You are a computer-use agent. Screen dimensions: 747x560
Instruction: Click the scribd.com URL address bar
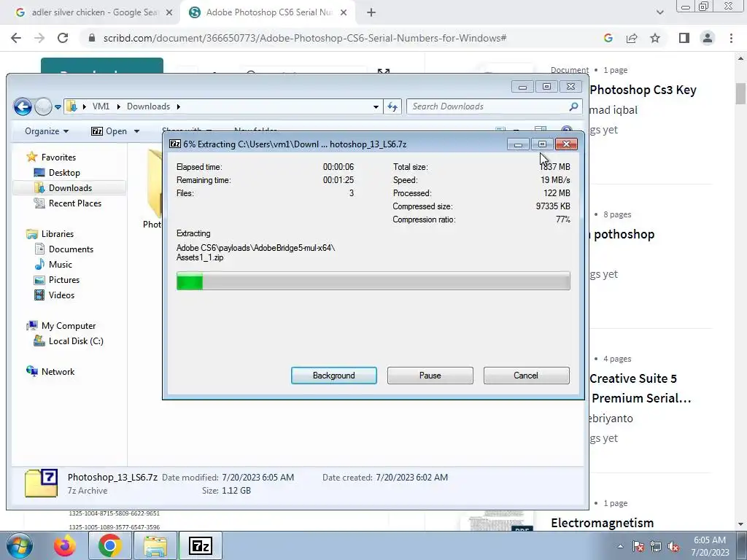(305, 38)
